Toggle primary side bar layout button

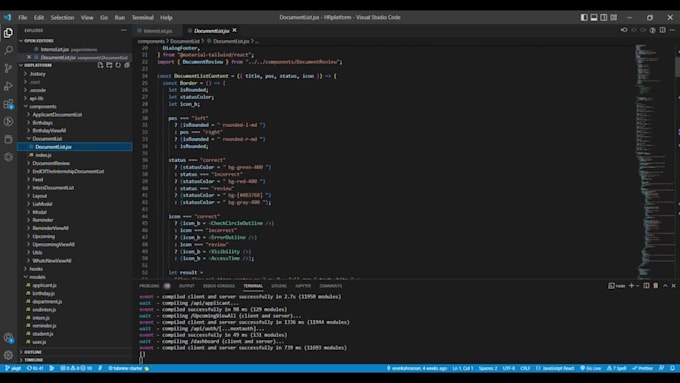point(584,17)
